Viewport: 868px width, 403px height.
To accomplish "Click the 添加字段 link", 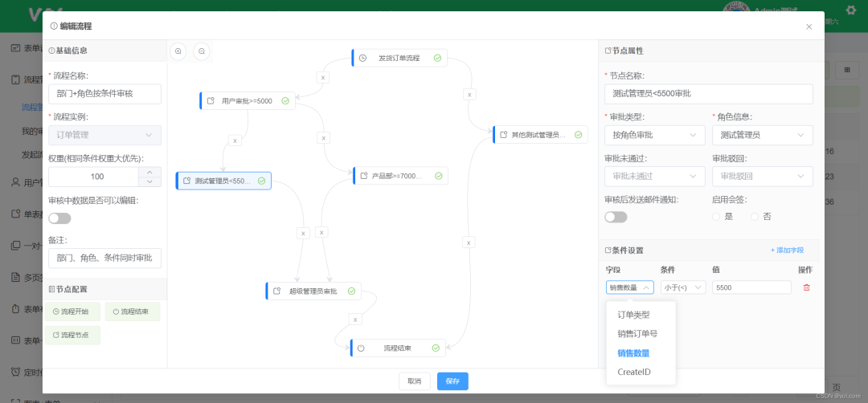I will (787, 250).
